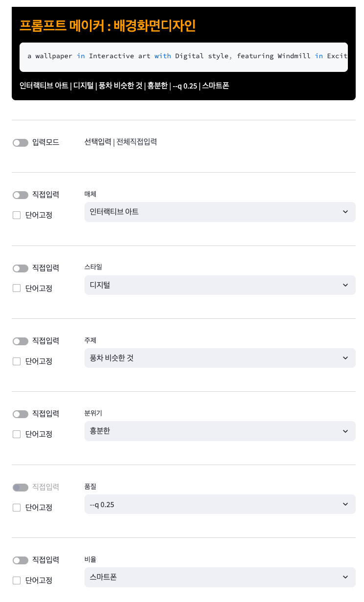
Task: Open the 스타일 dropdown showing 디지털
Action: coord(220,285)
